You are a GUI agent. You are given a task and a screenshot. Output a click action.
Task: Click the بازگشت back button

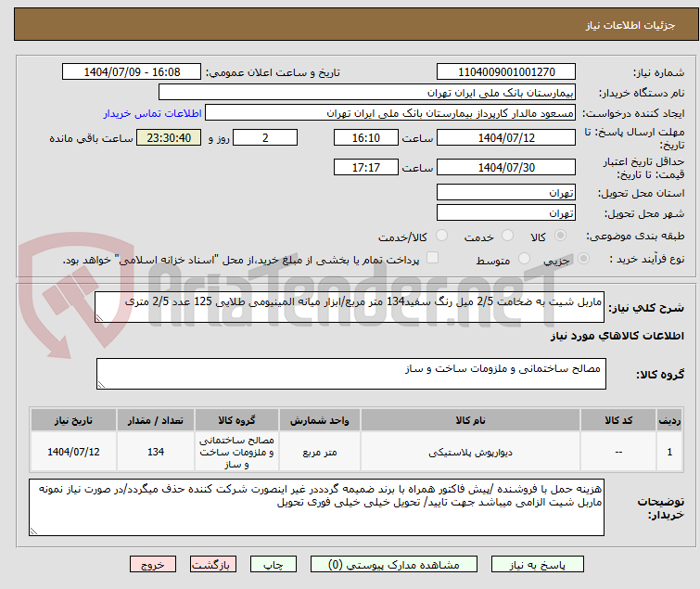pos(213,565)
